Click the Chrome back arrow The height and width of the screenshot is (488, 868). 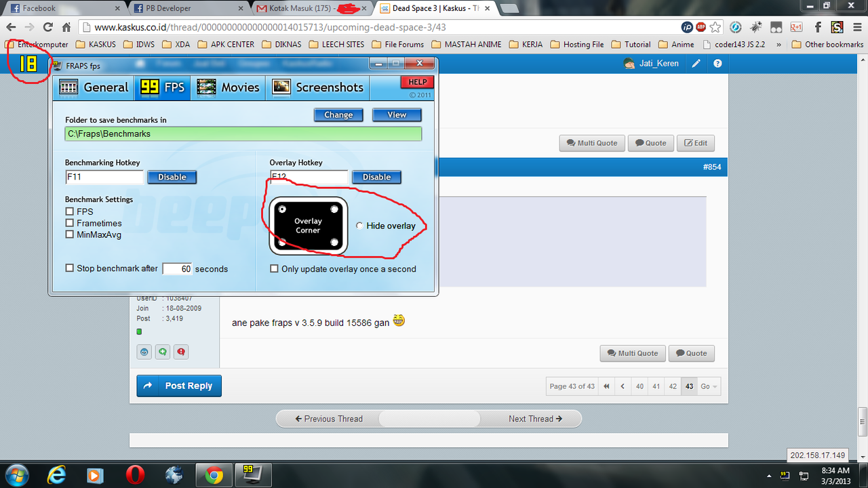12,28
